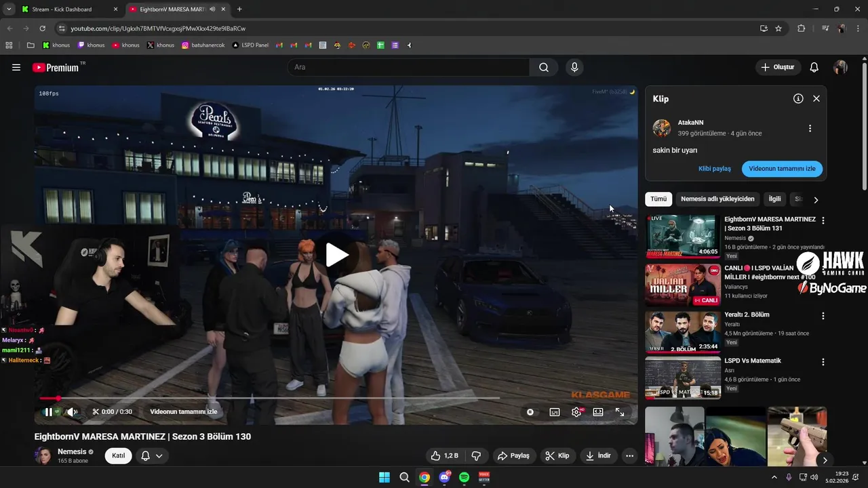
Task: Close the Klip panel
Action: point(816,98)
